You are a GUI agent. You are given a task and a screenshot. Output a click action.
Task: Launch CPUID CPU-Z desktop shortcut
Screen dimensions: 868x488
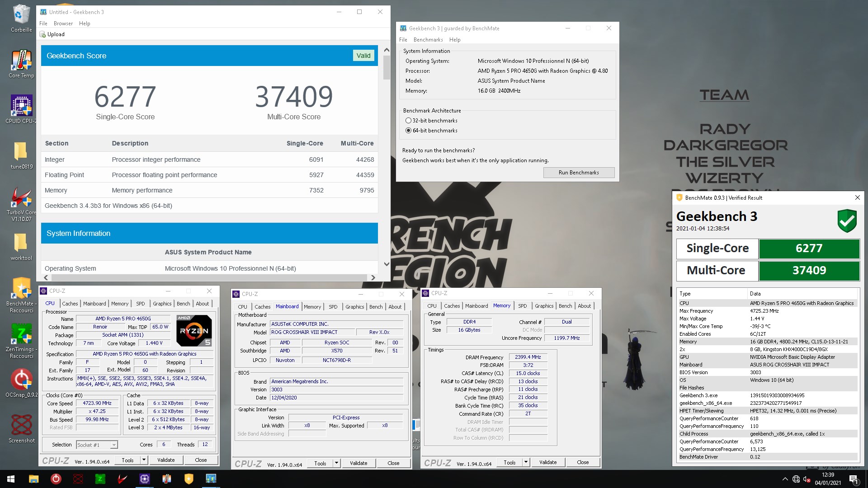(21, 109)
